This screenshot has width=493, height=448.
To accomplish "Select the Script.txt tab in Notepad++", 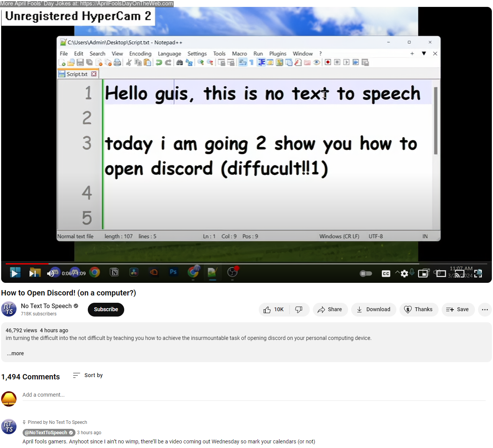I will (77, 74).
